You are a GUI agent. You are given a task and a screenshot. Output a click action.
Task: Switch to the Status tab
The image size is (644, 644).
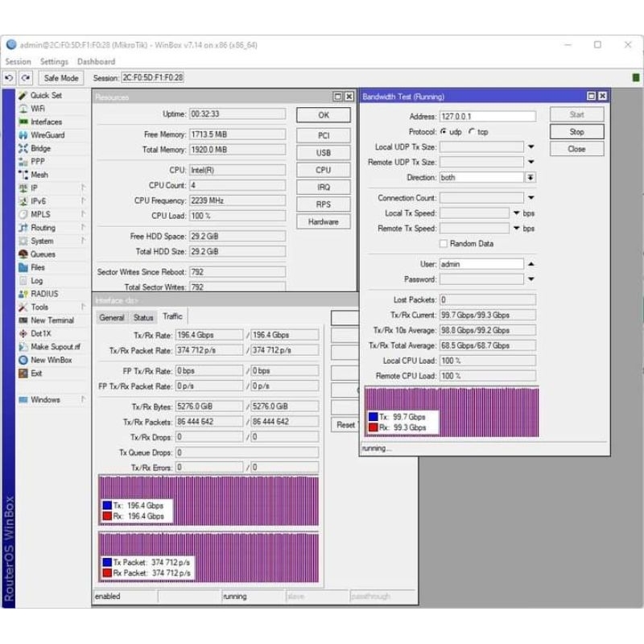pyautogui.click(x=143, y=318)
